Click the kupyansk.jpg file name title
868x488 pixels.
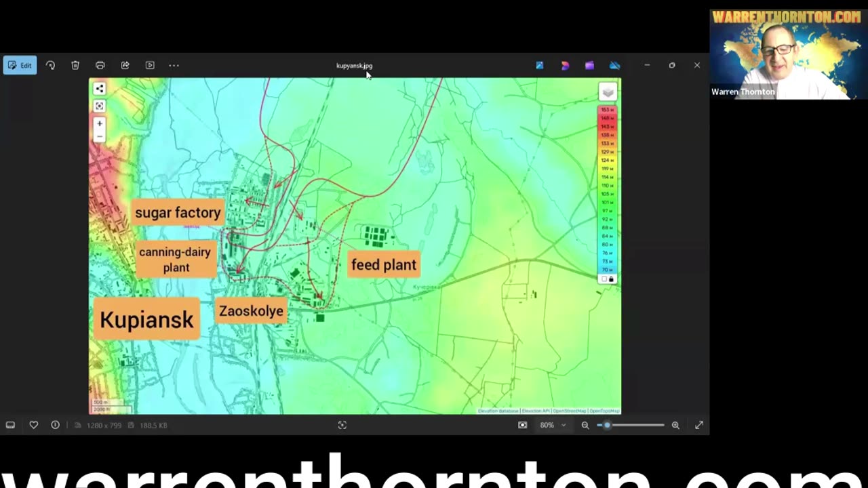pyautogui.click(x=354, y=66)
